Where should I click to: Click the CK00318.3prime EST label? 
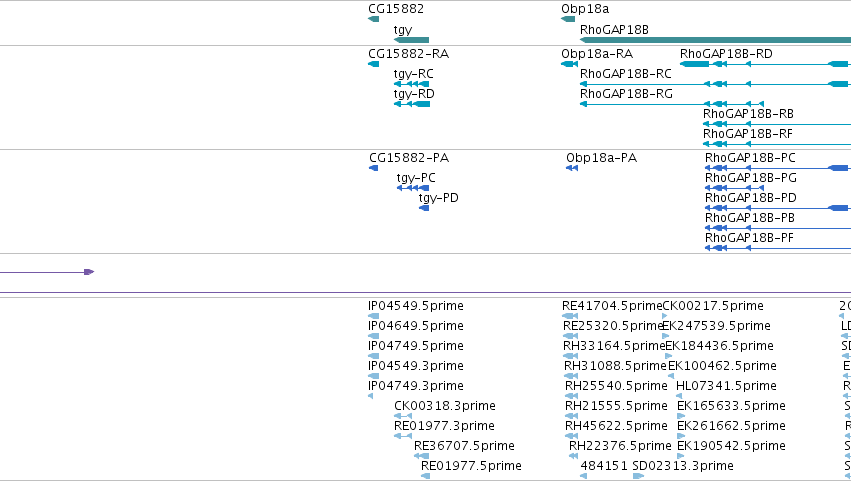tap(444, 406)
